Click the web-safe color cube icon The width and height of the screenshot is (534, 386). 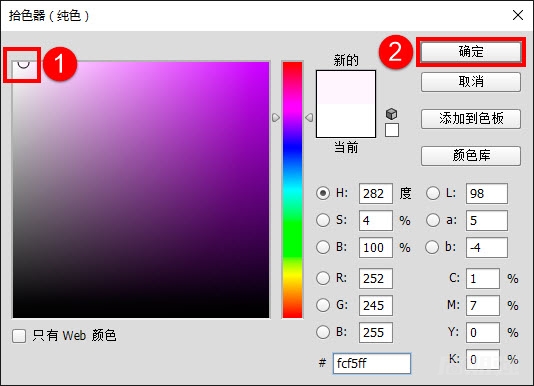coord(392,114)
